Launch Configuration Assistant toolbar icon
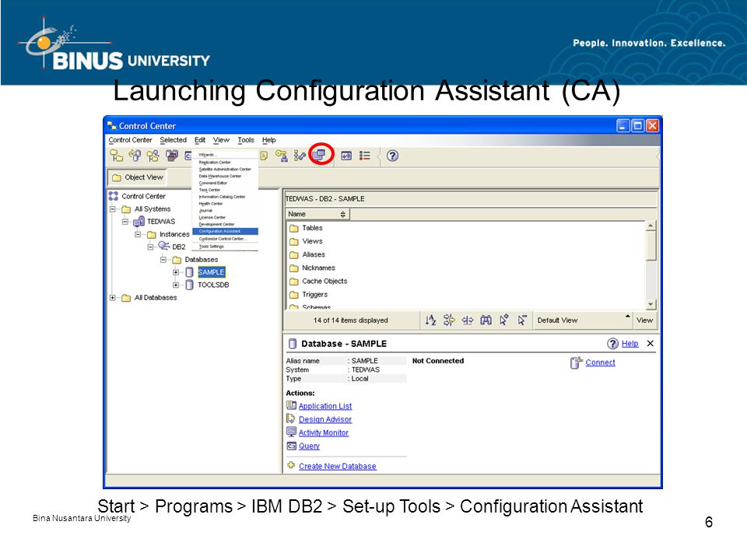 pos(319,155)
